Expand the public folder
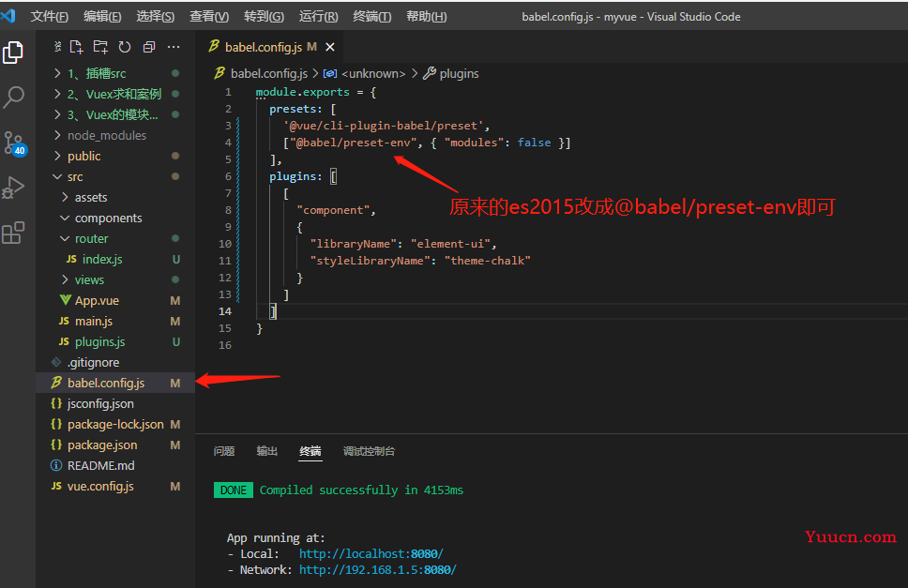908x588 pixels. pyautogui.click(x=115, y=156)
